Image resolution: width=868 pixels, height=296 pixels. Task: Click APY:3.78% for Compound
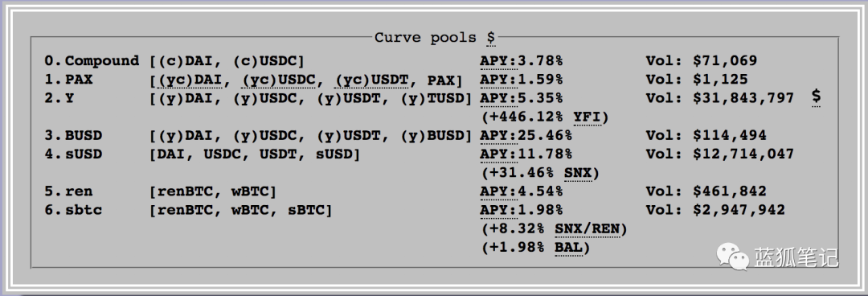point(521,60)
